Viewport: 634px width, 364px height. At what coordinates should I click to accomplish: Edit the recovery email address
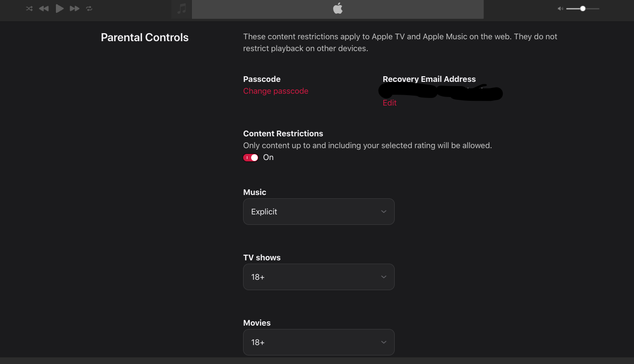click(389, 103)
